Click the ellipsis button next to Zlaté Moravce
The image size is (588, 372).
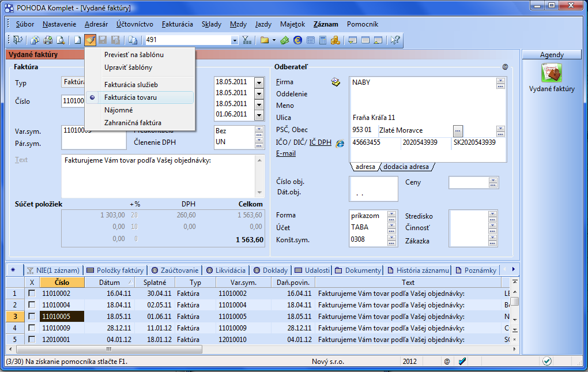(458, 131)
